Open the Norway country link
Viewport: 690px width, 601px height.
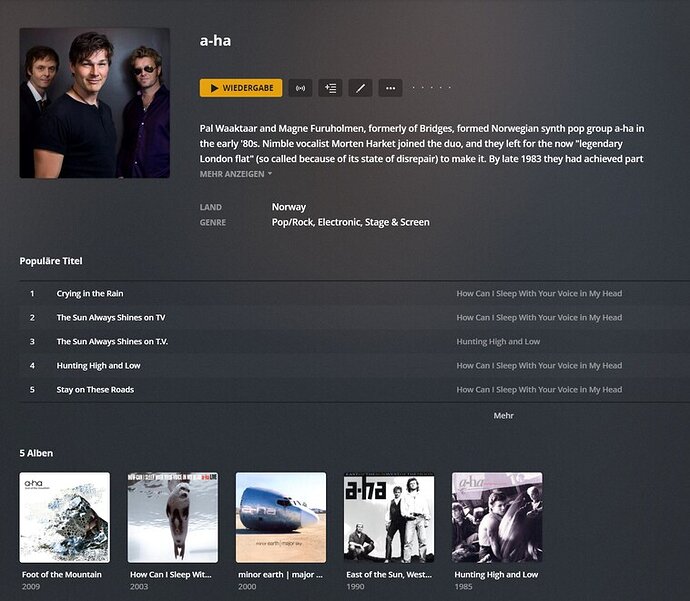click(289, 207)
